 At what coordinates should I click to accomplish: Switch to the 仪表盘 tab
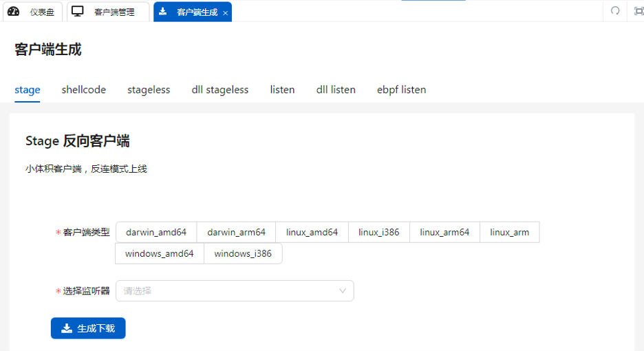click(x=41, y=12)
